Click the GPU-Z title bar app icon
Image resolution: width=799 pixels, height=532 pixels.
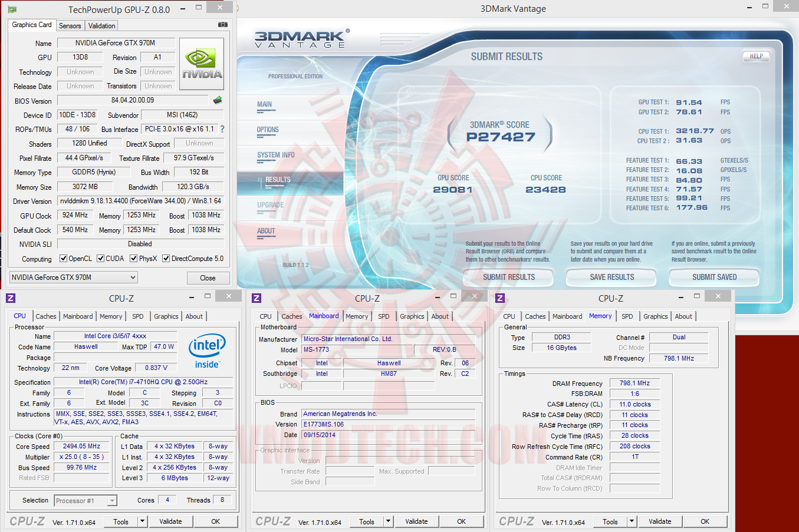pos(12,9)
